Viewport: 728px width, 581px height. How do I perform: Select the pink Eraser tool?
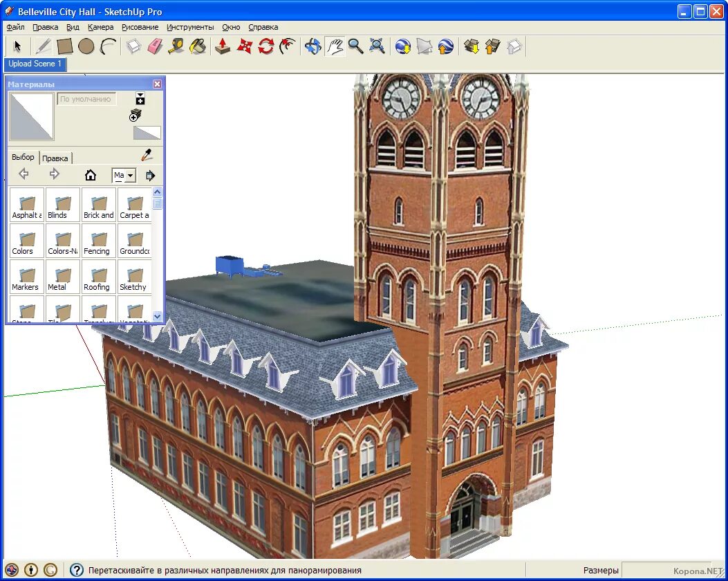(155, 46)
